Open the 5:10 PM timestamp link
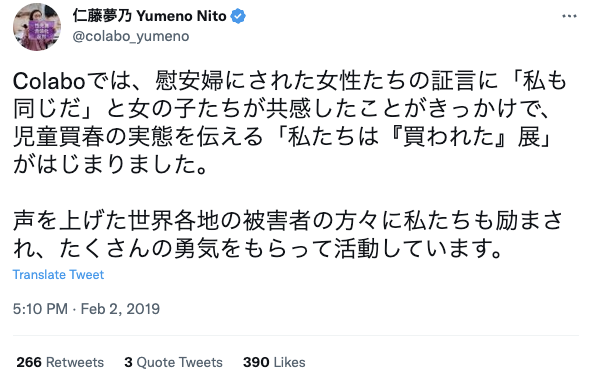 (x=40, y=309)
